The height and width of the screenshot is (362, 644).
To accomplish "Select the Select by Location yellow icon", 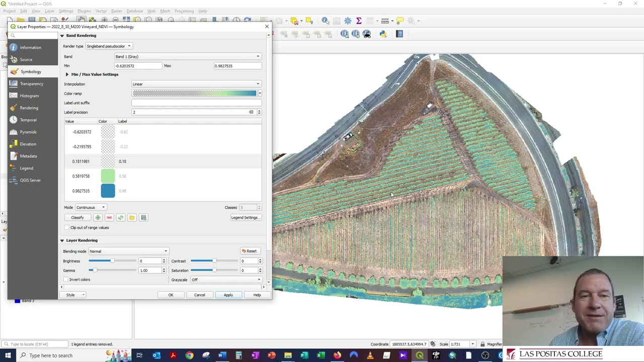I will tap(309, 21).
